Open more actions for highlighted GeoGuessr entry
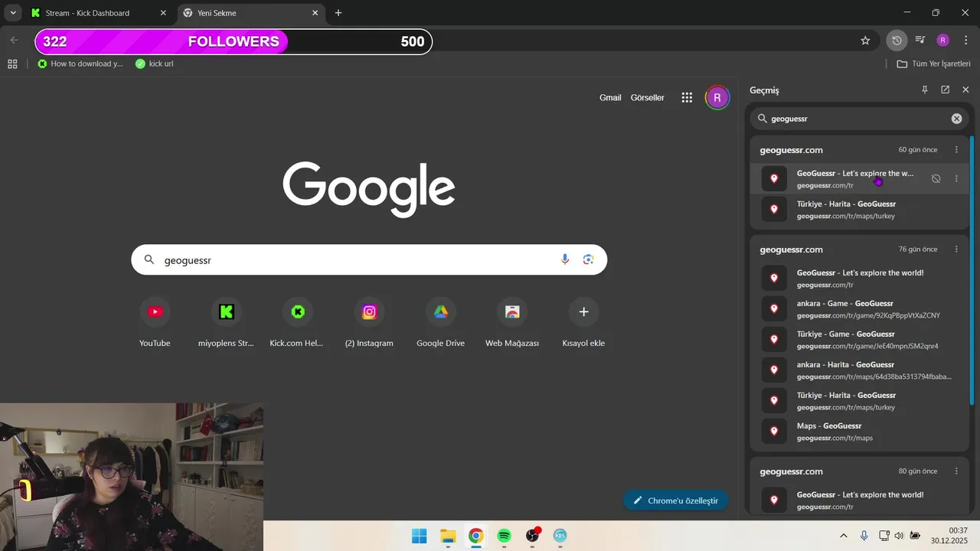Image resolution: width=980 pixels, height=551 pixels. pos(956,179)
